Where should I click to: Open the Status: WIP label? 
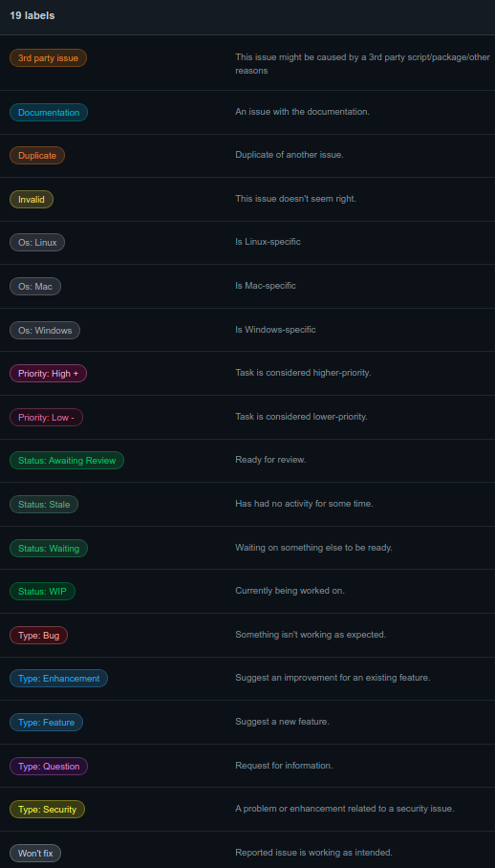click(x=42, y=591)
